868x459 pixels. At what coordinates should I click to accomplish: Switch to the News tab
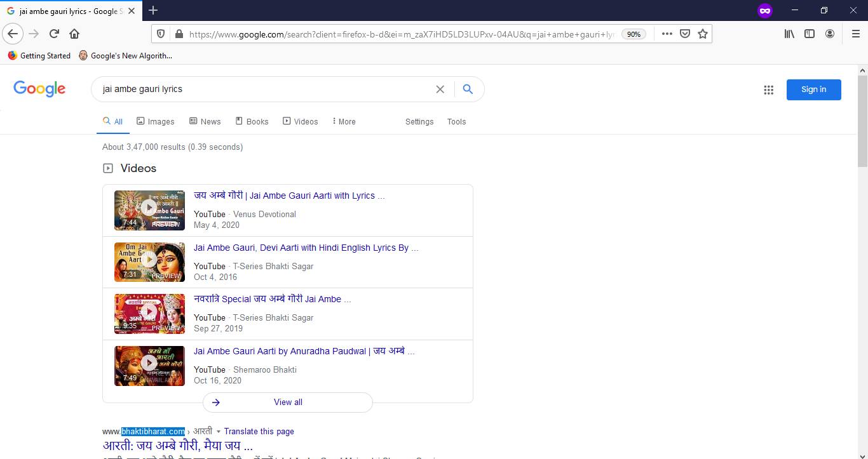pos(205,121)
